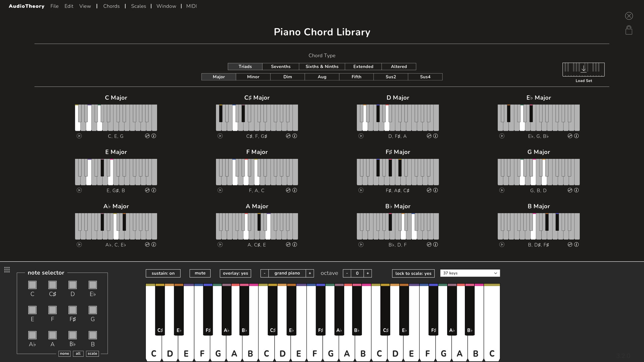The height and width of the screenshot is (362, 644).
Task: Open the Chords menu
Action: point(111,6)
